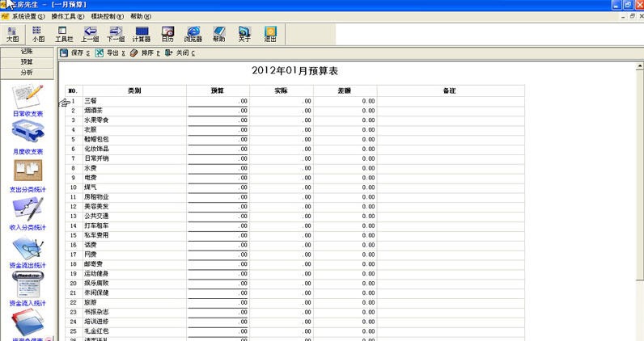Go to previous group with 上一组
644x341 pixels.
90,34
